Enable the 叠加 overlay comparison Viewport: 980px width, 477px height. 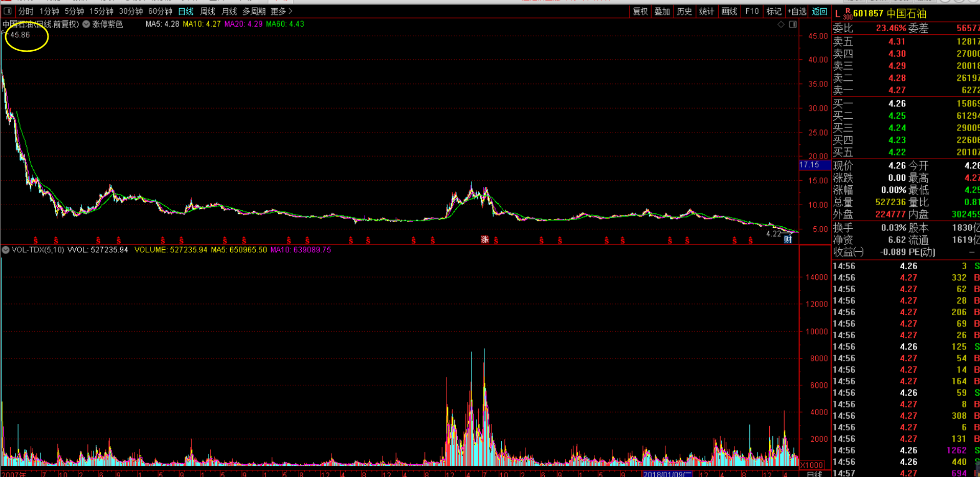point(662,11)
